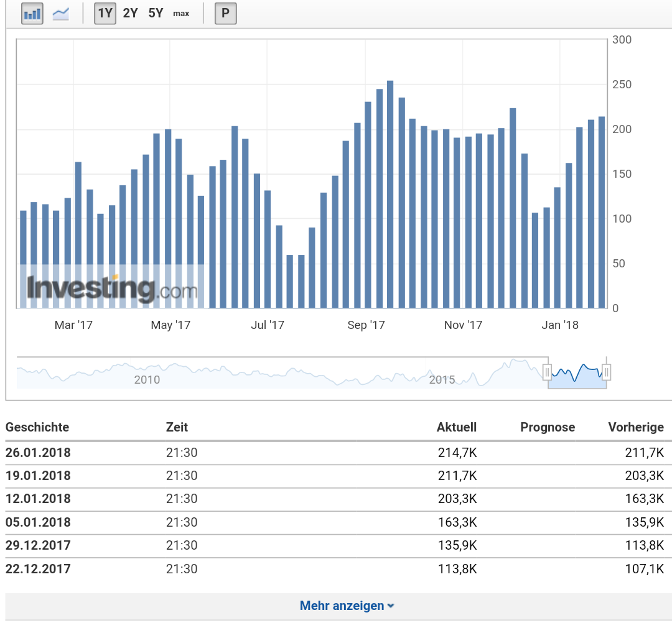Image resolution: width=672 pixels, height=633 pixels.
Task: Toggle the P button
Action: tap(225, 13)
